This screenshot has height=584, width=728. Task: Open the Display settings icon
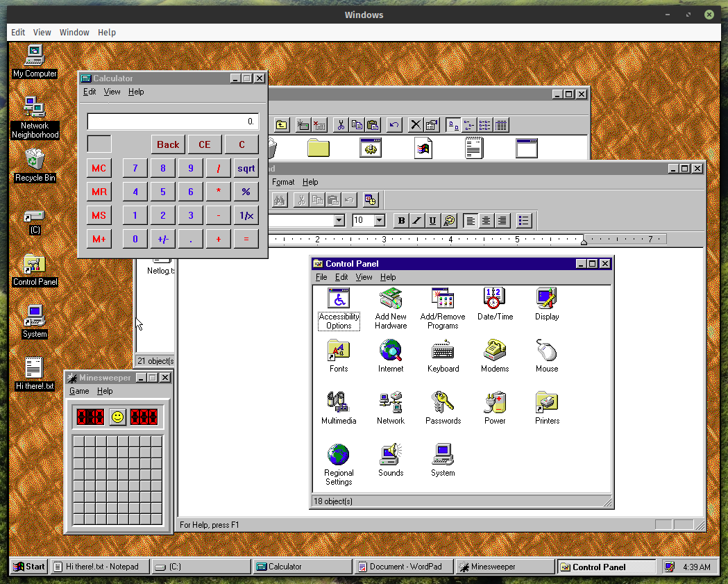click(547, 304)
